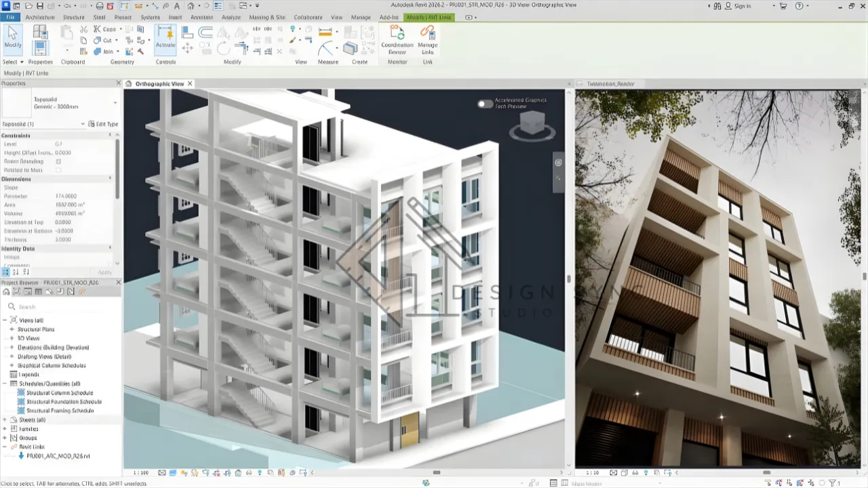Screen dimensions: 868x488
Task: Click the ViewCube in Orthographic View
Action: (532, 124)
